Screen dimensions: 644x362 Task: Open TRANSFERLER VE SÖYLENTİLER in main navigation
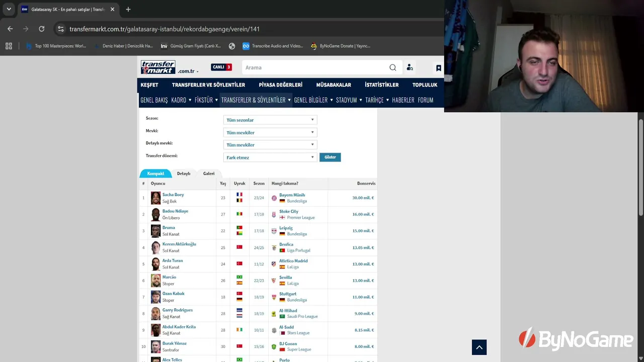click(x=208, y=85)
